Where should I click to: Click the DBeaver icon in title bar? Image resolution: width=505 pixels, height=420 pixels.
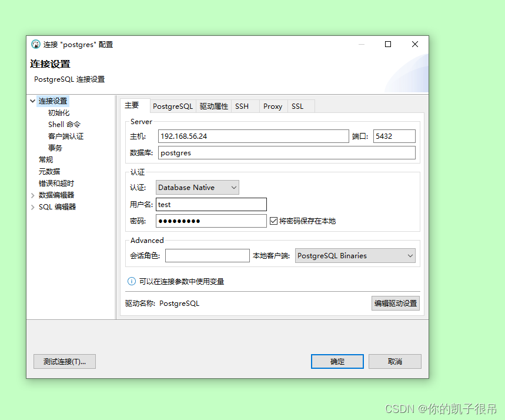pos(36,44)
